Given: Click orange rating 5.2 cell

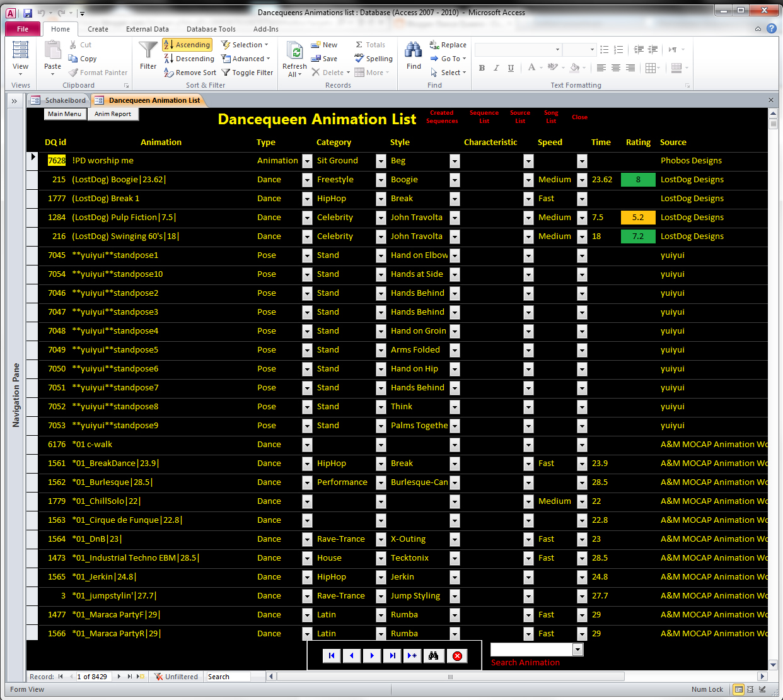Looking at the screenshot, I should pyautogui.click(x=638, y=218).
